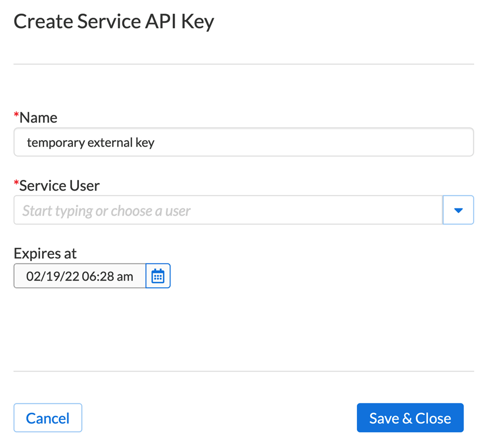Place cursor in 'temporary external key' text
Viewport: 487px width, 448px height.
[x=91, y=142]
